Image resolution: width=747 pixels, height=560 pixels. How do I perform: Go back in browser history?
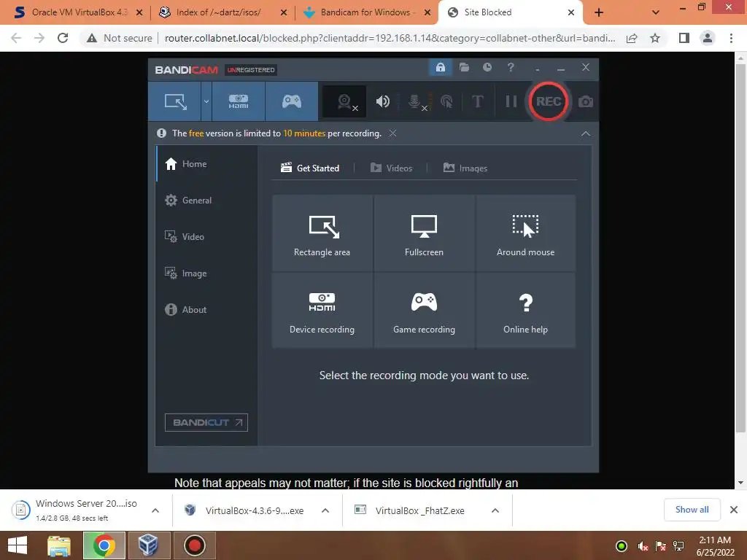[x=16, y=38]
